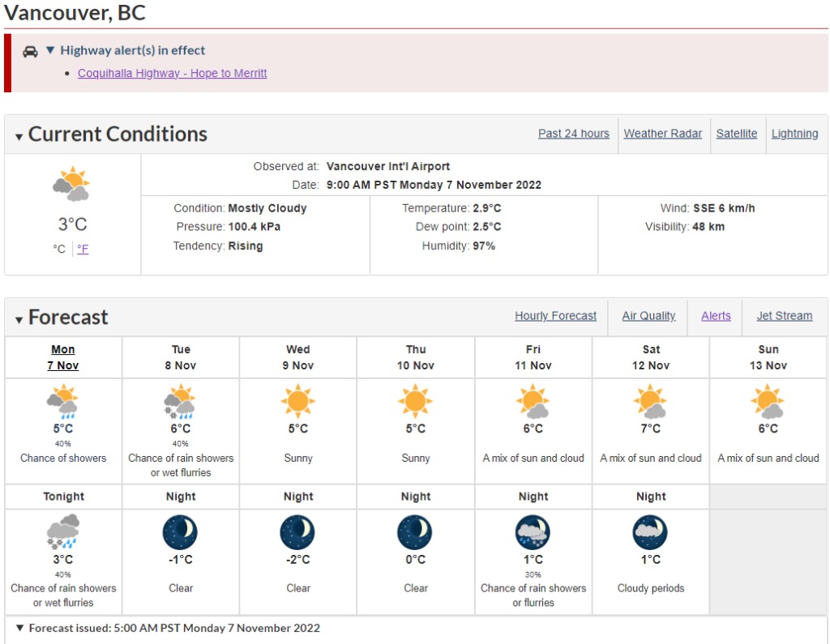This screenshot has height=644, width=830.
Task: Select the Mon 7 Nov forecast heading
Action: pyautogui.click(x=63, y=357)
